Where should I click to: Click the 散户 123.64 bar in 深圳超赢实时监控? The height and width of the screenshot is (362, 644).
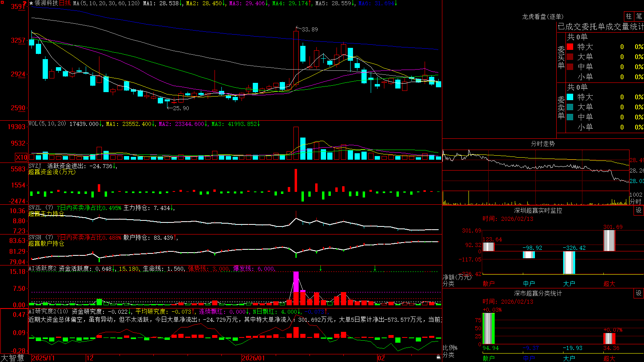pos(489,246)
